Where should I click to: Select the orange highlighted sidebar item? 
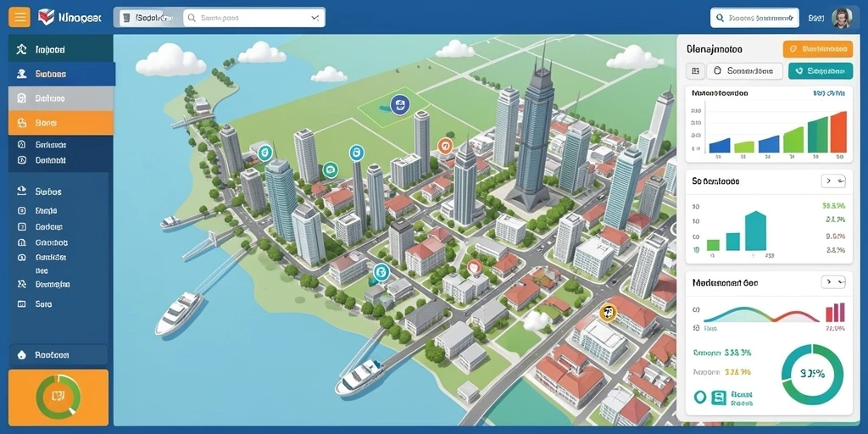click(x=61, y=123)
